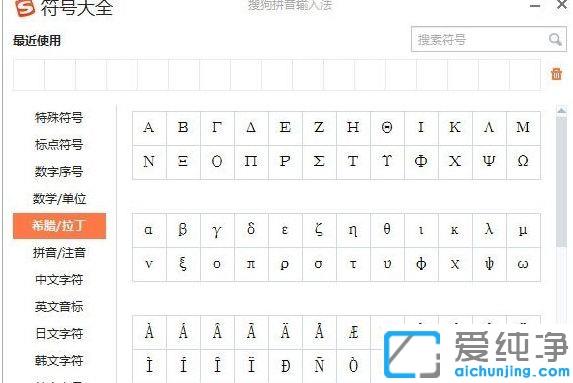Minimize the 符号大全 window

coord(535,6)
